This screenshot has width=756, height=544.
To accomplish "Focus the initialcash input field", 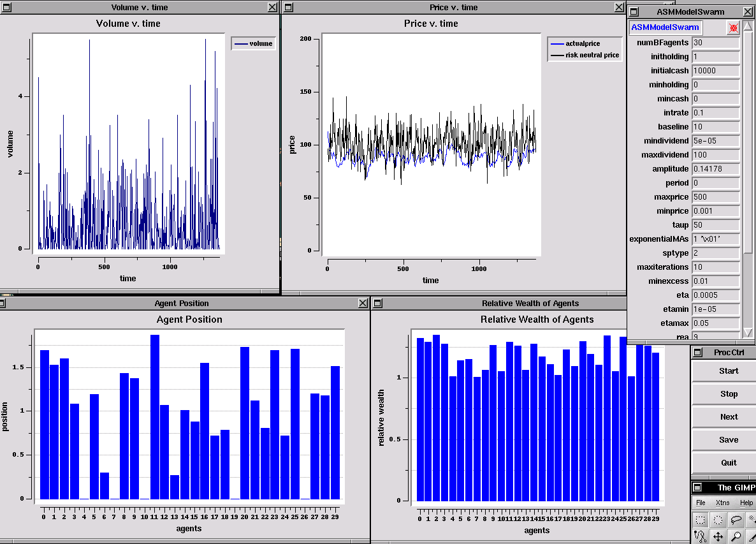I will 715,71.
